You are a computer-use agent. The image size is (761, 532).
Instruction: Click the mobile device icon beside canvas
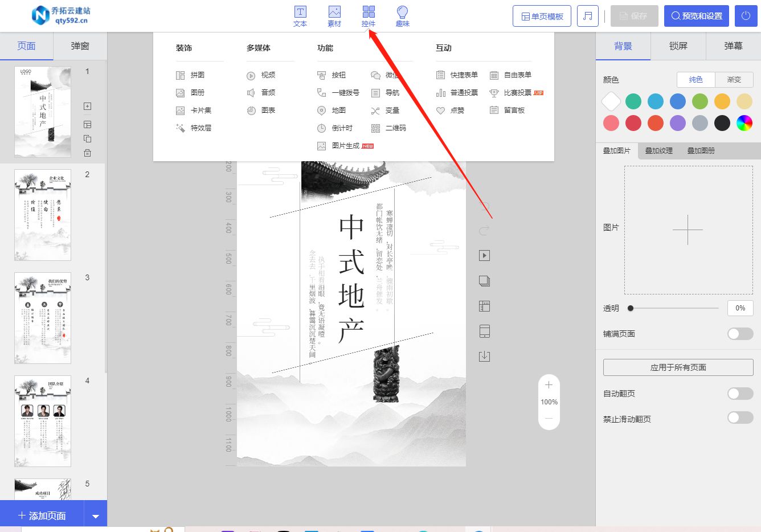(x=484, y=332)
